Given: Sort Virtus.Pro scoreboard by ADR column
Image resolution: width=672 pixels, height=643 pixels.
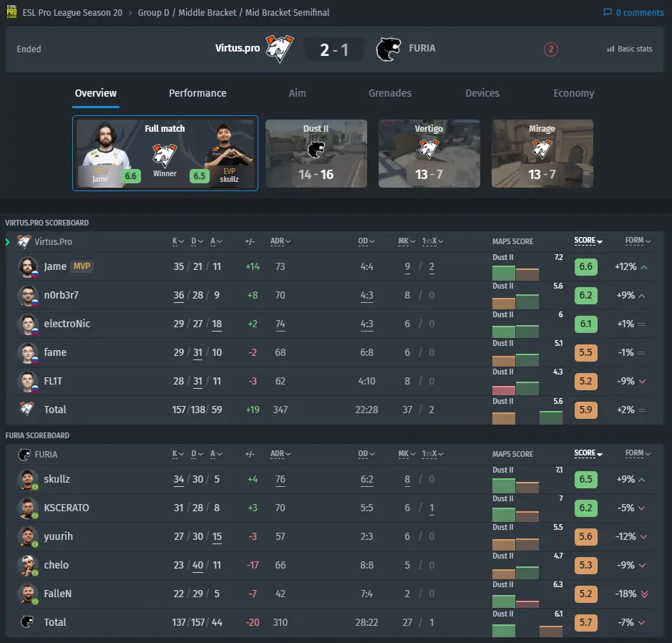Looking at the screenshot, I should (x=281, y=241).
